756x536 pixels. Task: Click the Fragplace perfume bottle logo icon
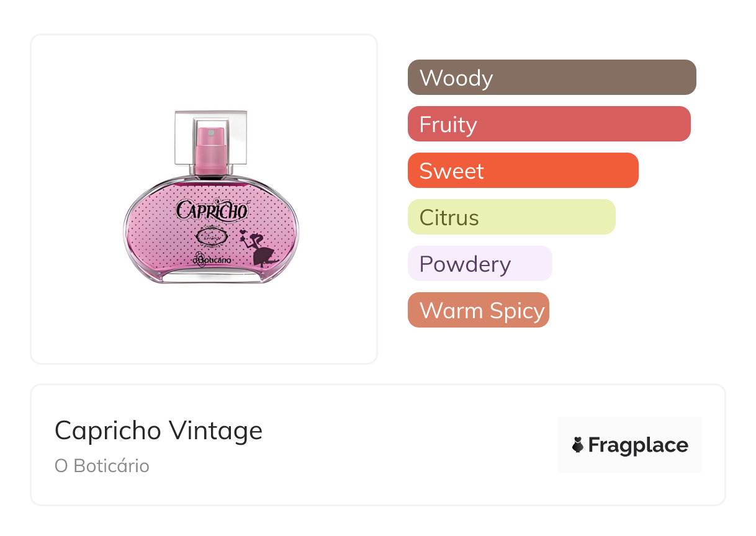(578, 445)
